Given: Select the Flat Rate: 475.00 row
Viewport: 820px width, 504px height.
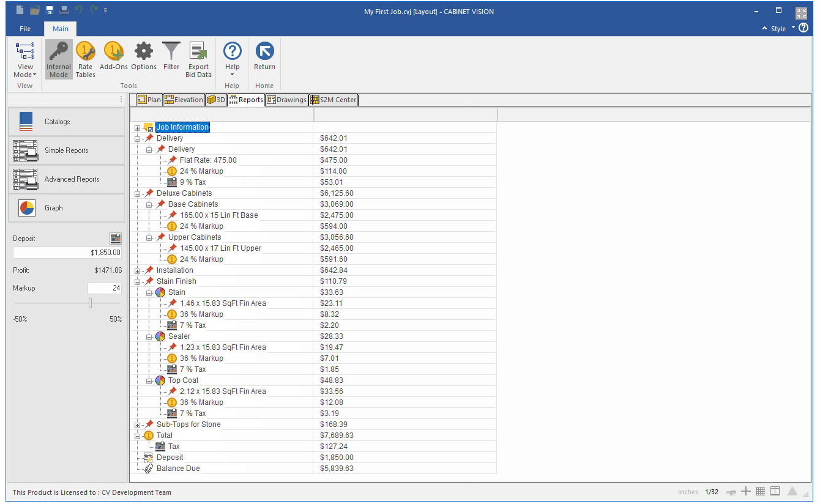Looking at the screenshot, I should pos(208,160).
